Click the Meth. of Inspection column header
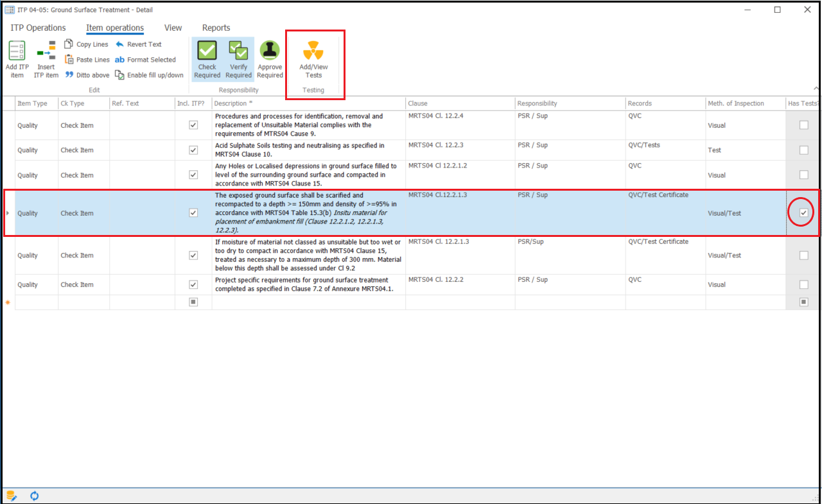The width and height of the screenshot is (822, 504). point(746,103)
